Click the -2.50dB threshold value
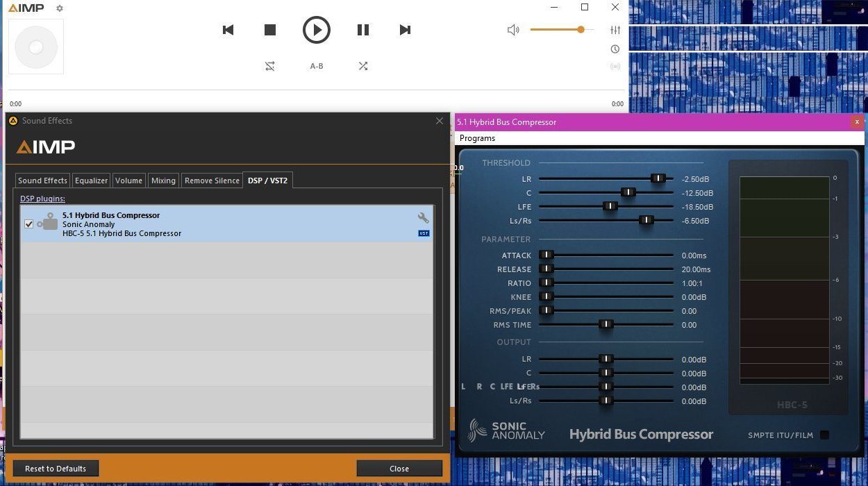Screen dimensions: 868x486 (695, 179)
